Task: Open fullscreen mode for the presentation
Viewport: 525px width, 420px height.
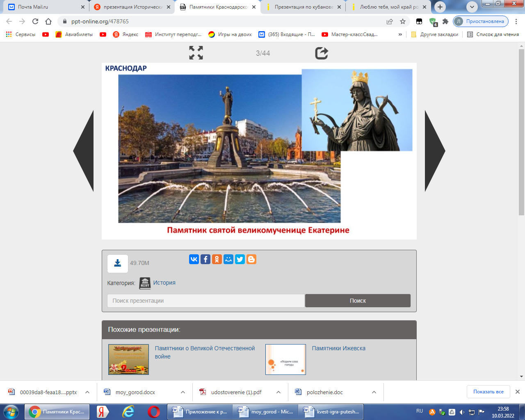Action: click(196, 53)
